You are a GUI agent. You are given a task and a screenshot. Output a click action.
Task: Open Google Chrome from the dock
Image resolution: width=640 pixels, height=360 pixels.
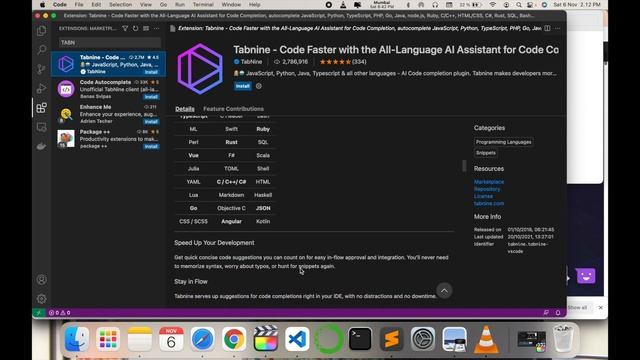(234, 339)
